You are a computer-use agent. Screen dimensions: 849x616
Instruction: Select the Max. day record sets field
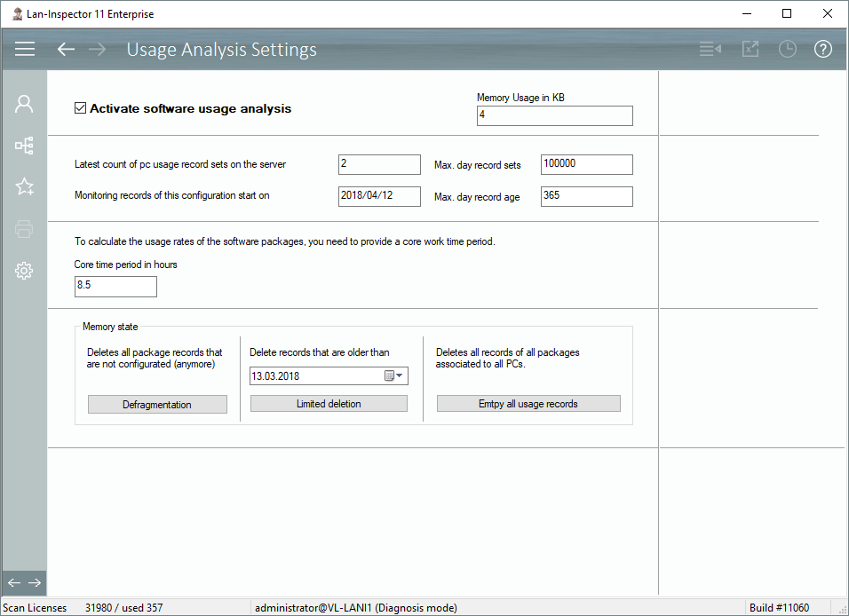point(586,165)
